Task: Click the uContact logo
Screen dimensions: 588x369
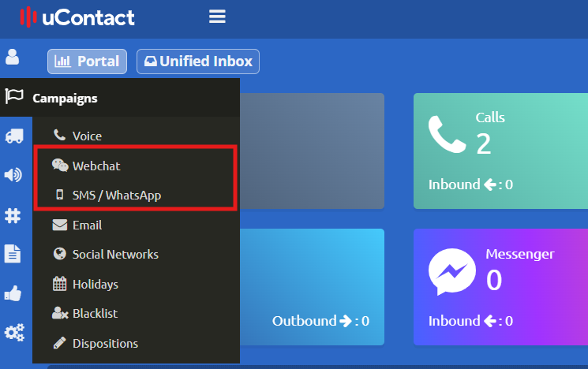Action: point(77,17)
